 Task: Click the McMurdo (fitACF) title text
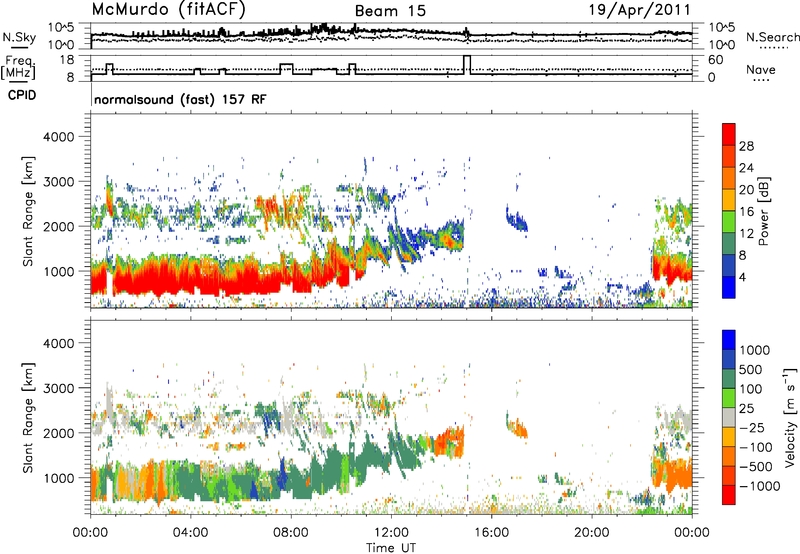[168, 10]
